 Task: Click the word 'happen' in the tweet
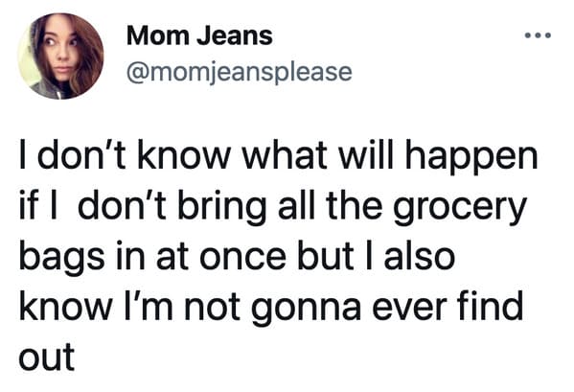tap(472, 156)
